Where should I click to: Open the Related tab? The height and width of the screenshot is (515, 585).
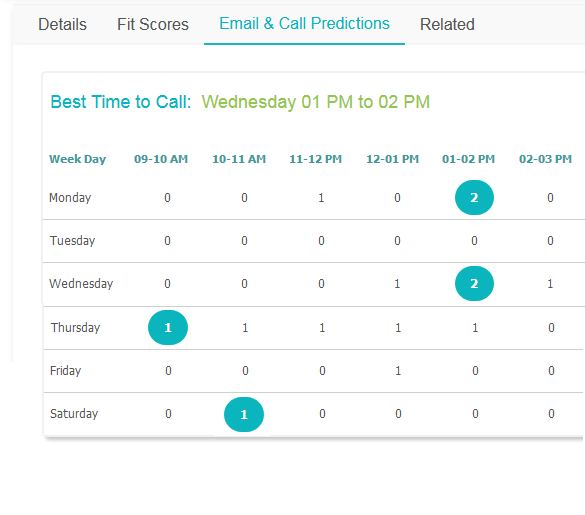click(x=447, y=25)
